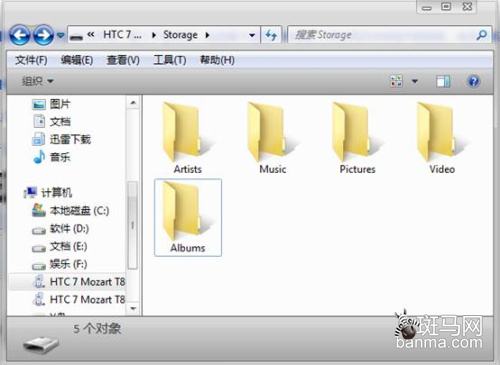Change view with the view icon
500x365 pixels.
pos(397,81)
